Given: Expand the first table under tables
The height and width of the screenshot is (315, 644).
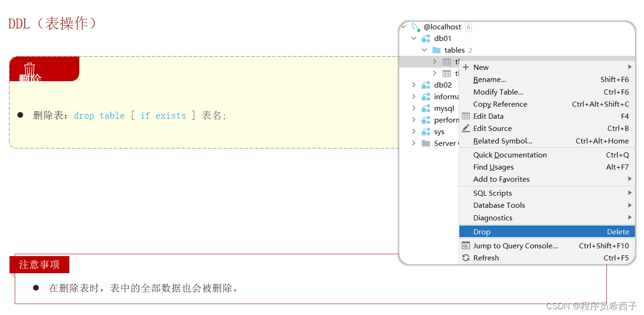Looking at the screenshot, I should 435,62.
